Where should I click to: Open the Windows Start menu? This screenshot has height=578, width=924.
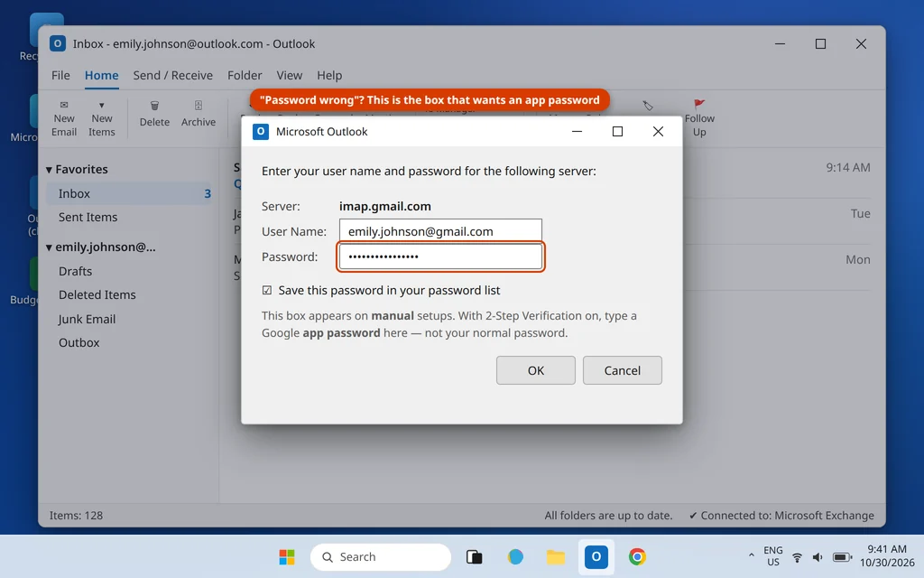click(x=287, y=556)
